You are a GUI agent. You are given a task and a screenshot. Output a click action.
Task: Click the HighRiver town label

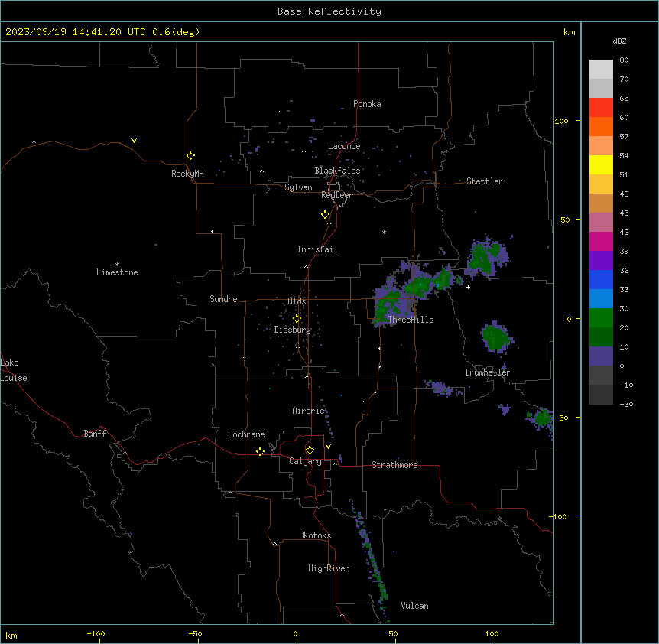[329, 568]
